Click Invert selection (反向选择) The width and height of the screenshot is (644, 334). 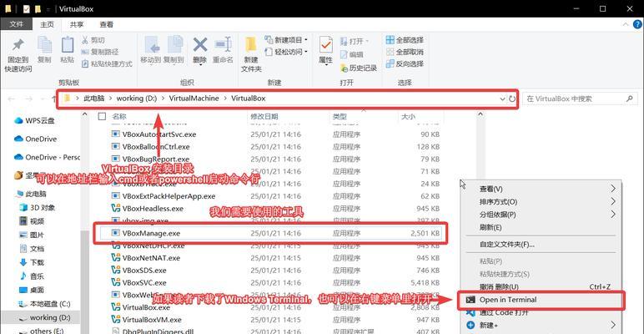coord(405,63)
